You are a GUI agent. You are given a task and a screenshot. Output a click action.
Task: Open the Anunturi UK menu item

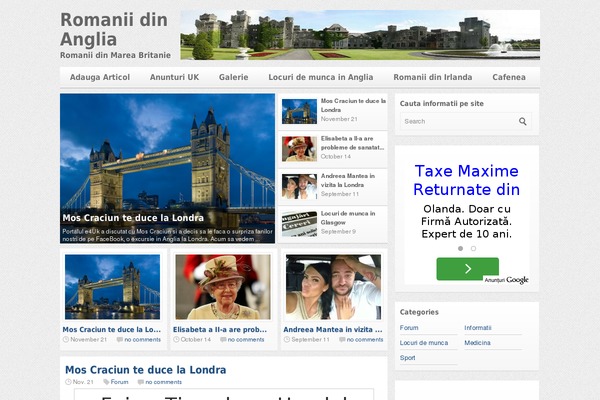[x=174, y=77]
